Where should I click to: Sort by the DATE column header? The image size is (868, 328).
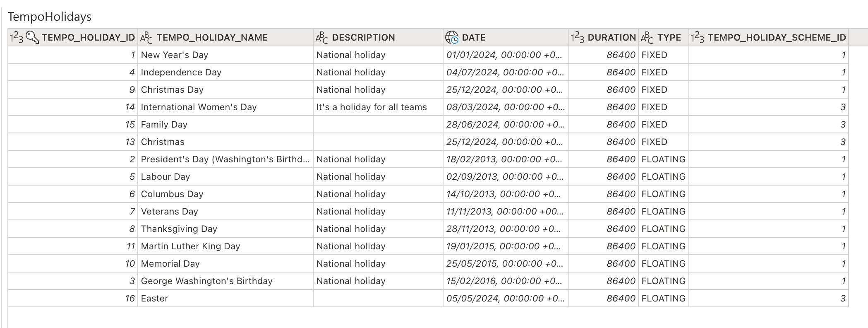click(473, 37)
